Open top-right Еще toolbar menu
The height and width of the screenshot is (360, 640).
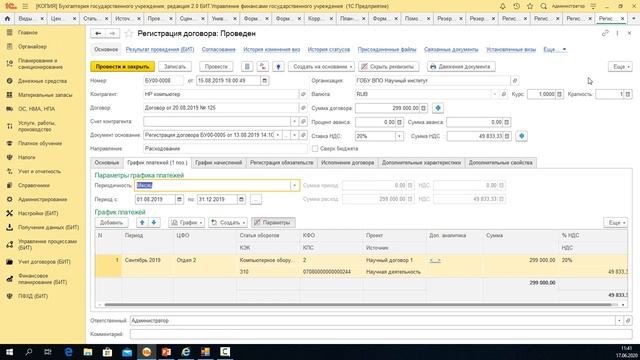point(621,67)
